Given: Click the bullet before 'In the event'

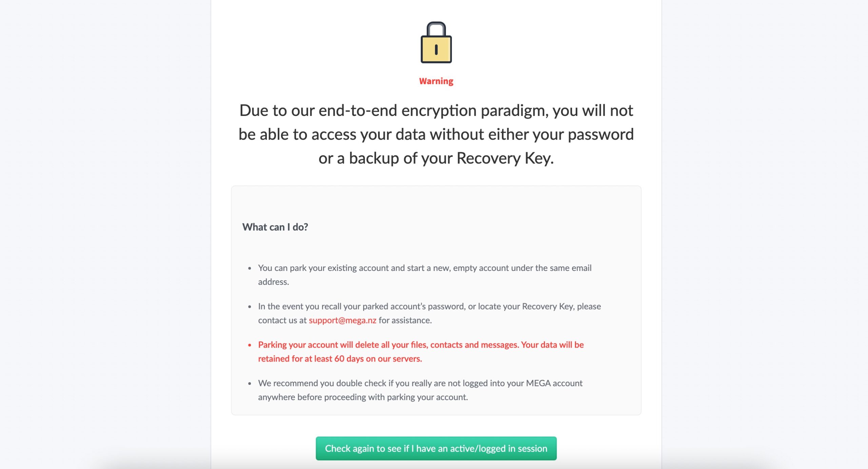Looking at the screenshot, I should pos(250,307).
